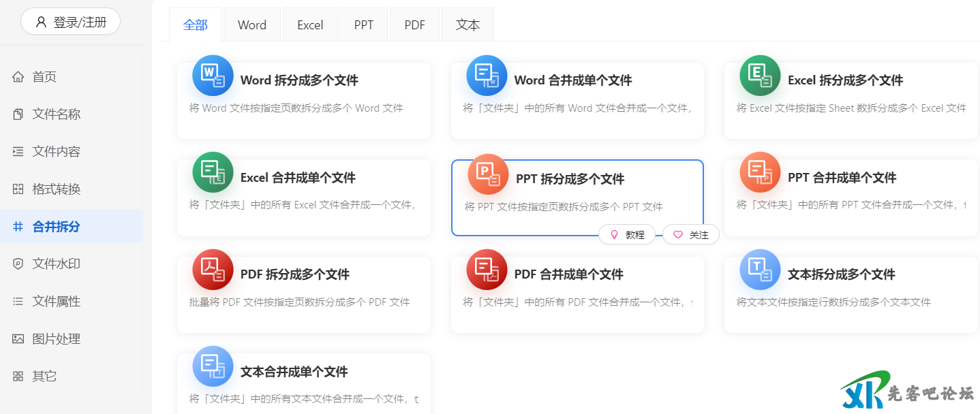Click the orange PPT split icon

488,174
